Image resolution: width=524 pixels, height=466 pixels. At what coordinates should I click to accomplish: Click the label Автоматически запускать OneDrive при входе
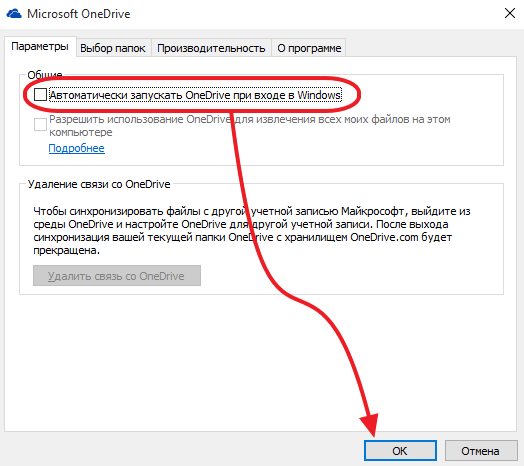(195, 95)
